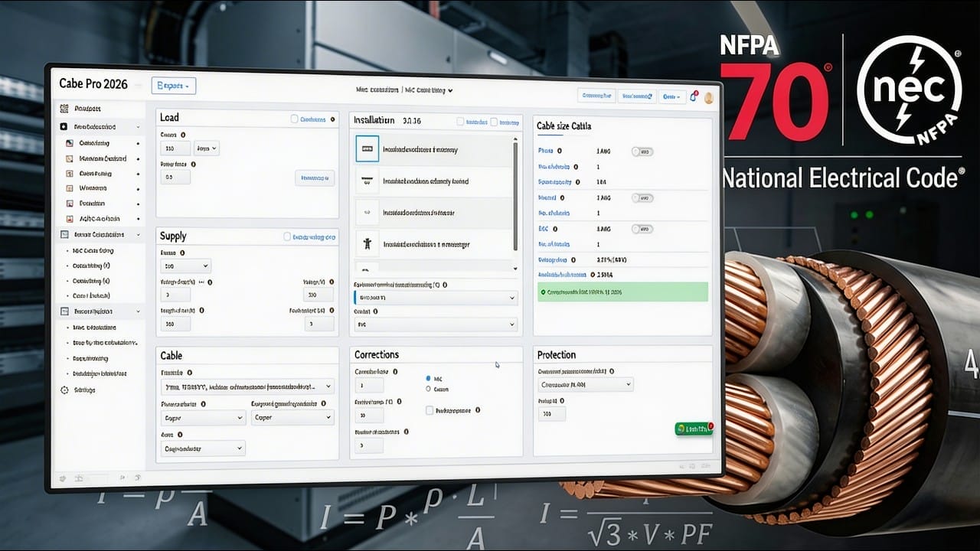The width and height of the screenshot is (980, 551).
Task: Open the Copper conductor material dropdown
Action: coord(202,418)
